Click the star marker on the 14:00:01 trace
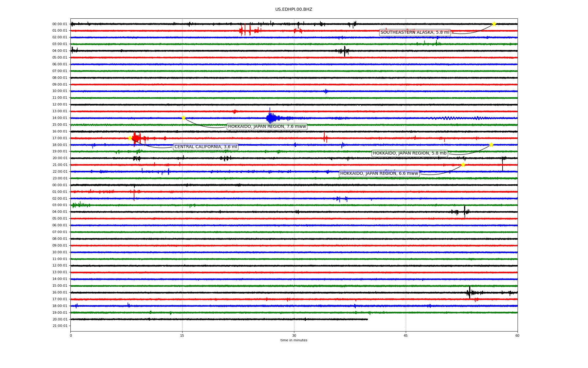 [x=183, y=118]
